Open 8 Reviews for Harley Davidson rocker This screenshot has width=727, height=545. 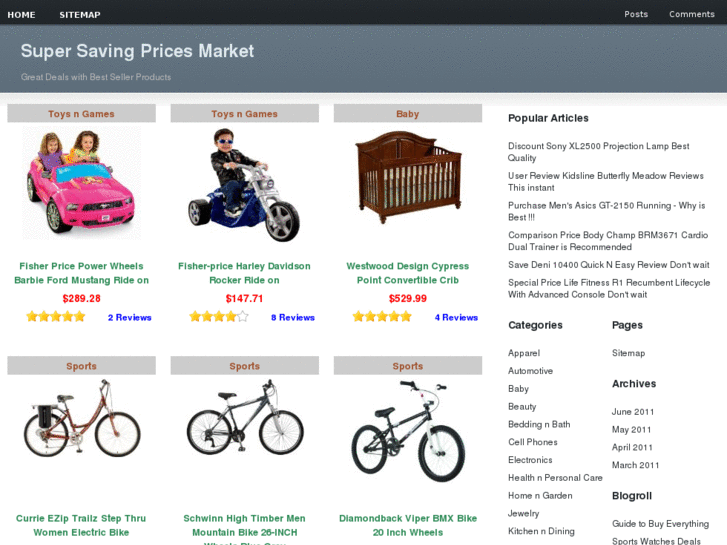(x=293, y=317)
